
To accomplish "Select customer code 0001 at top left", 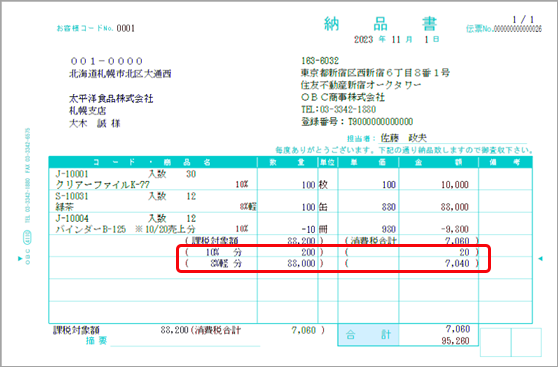I will click(126, 28).
